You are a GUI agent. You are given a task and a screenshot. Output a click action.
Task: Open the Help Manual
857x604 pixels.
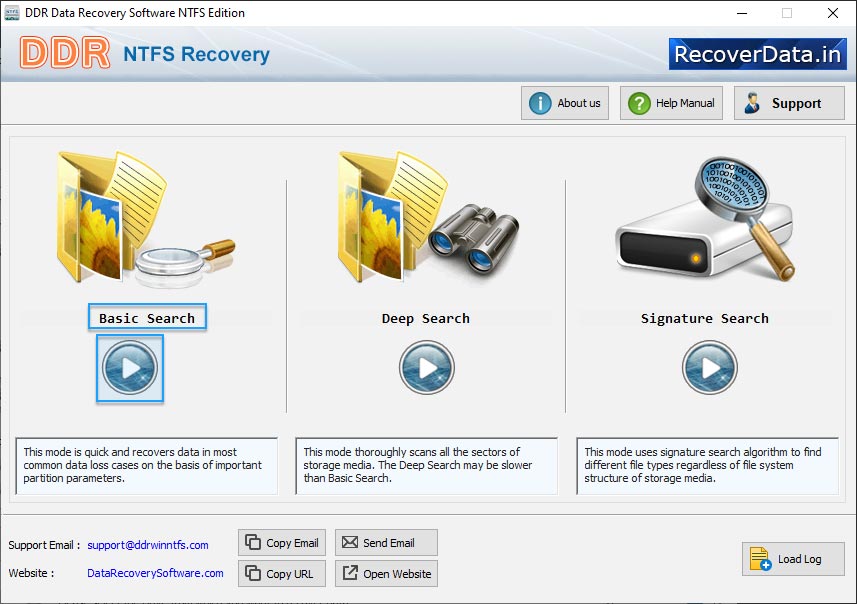pyautogui.click(x=671, y=103)
